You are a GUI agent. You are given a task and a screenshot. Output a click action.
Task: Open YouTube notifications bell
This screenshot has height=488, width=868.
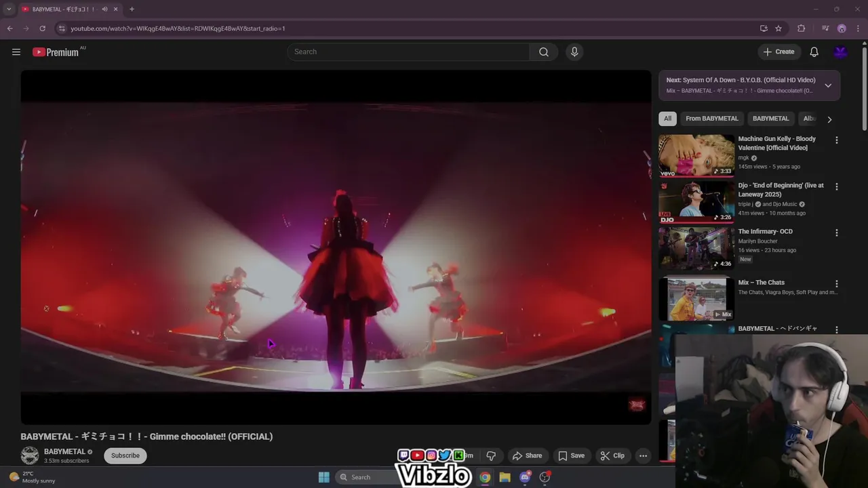[x=814, y=52]
